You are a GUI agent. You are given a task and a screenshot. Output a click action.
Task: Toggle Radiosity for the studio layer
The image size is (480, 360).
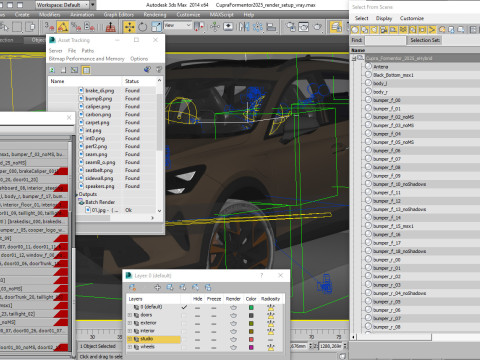point(271,339)
